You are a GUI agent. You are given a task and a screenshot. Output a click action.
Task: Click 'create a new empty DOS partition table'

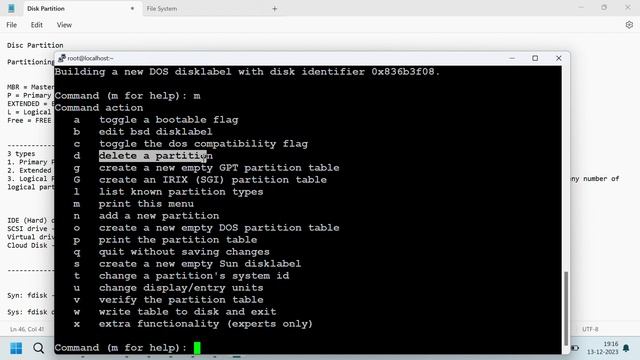pyautogui.click(x=219, y=228)
